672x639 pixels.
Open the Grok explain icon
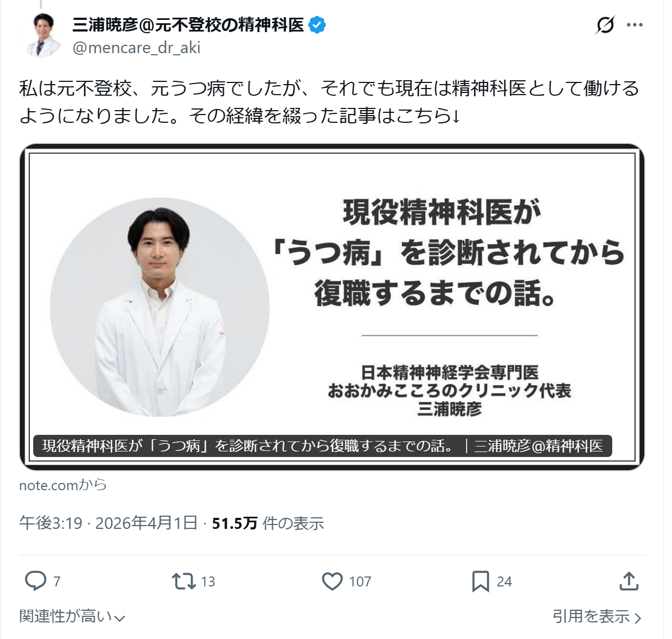point(605,25)
